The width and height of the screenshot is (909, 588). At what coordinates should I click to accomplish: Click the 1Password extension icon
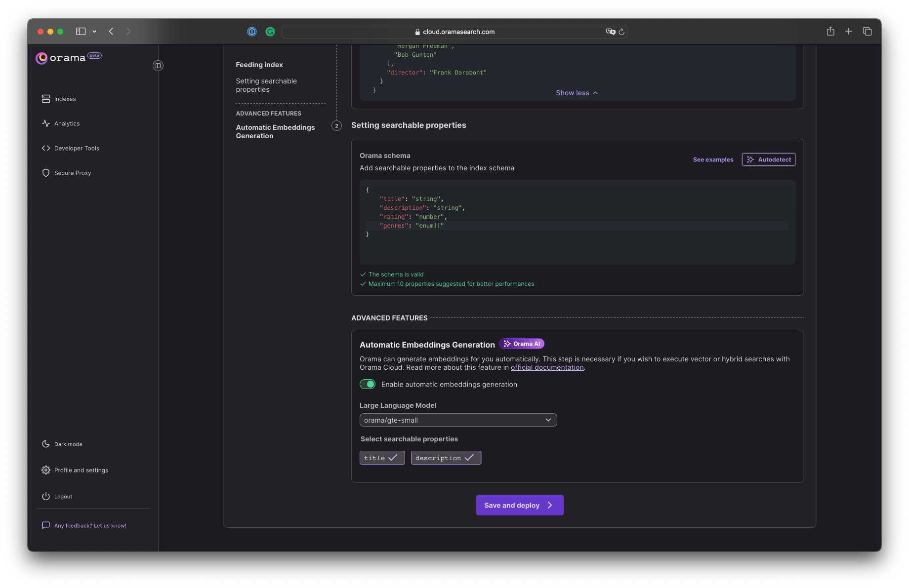point(252,32)
